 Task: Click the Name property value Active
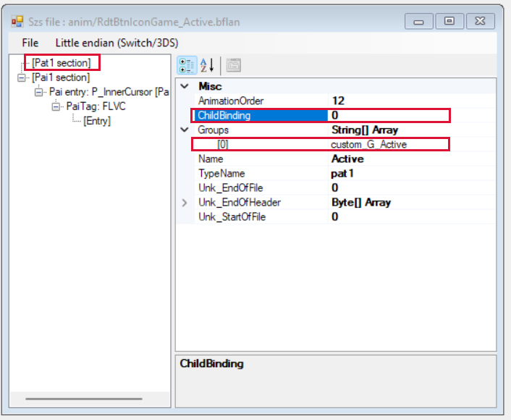347,159
